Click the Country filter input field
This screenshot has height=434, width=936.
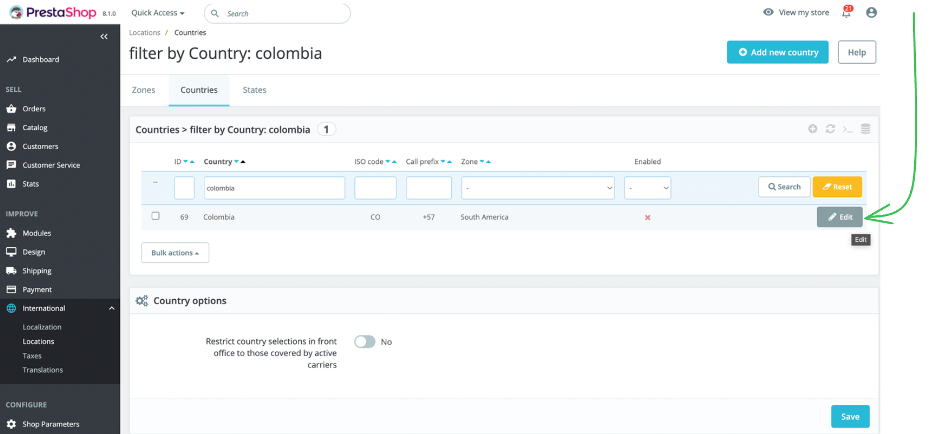273,187
